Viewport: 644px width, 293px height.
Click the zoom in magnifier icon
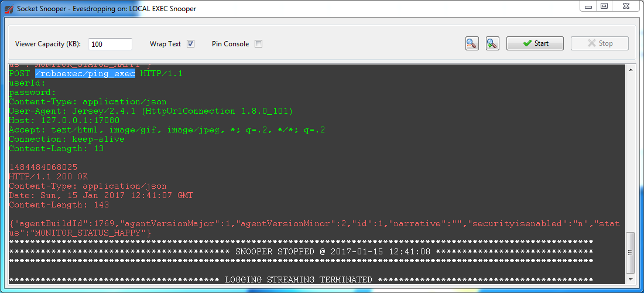coord(492,43)
